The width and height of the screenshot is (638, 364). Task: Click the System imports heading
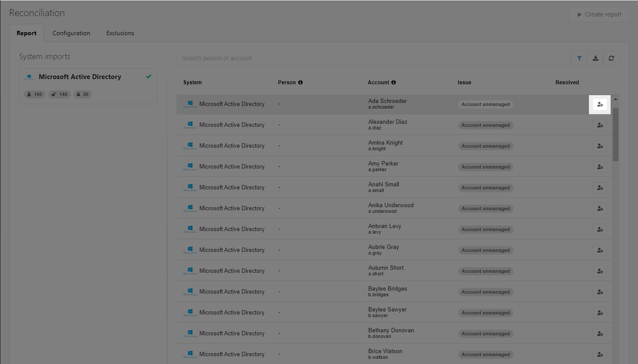[x=45, y=56]
